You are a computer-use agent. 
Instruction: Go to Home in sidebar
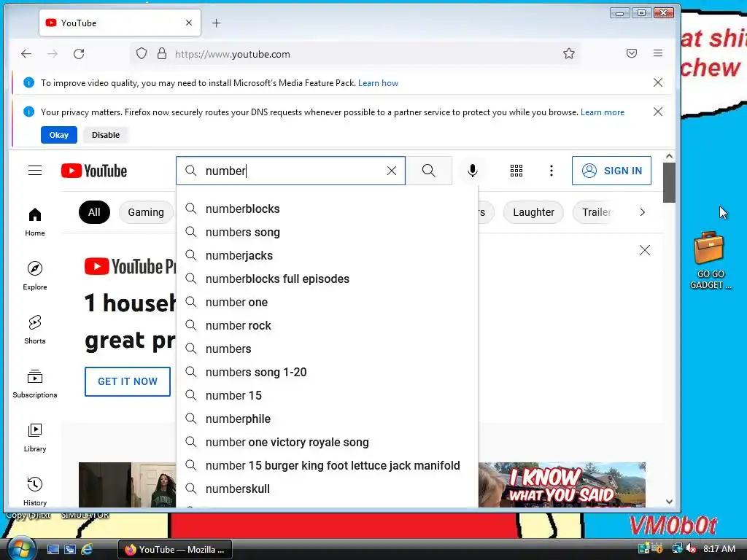pyautogui.click(x=35, y=222)
